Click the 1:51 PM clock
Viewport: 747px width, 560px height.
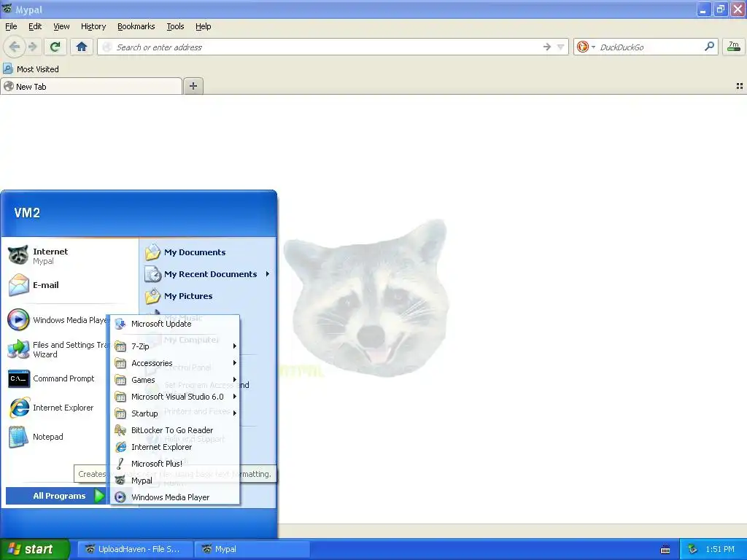[720, 549]
